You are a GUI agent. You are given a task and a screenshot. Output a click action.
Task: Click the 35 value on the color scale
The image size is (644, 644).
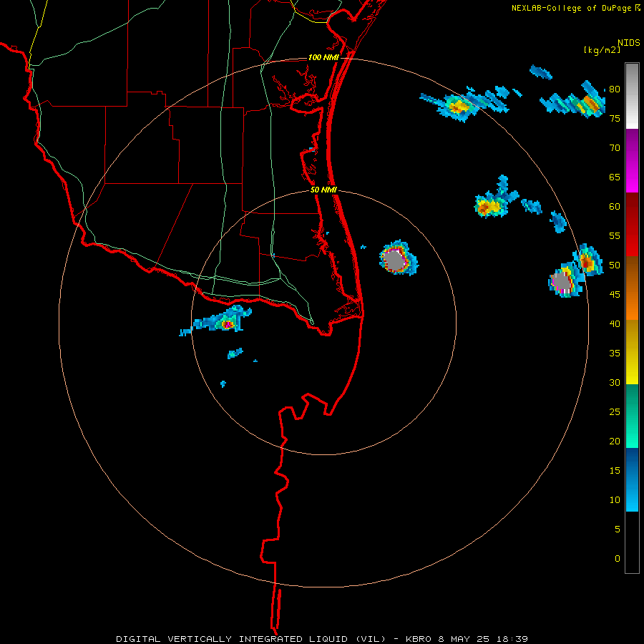tap(615, 353)
